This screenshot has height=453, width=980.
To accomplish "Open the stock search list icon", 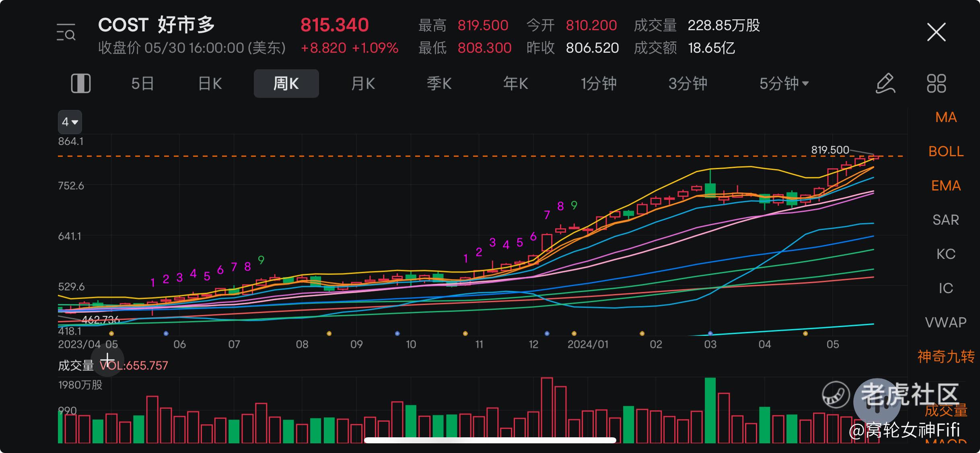I will tap(66, 32).
